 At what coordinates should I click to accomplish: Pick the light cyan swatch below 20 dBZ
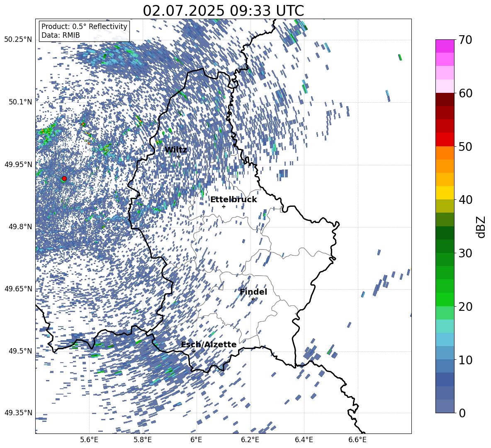tap(445, 326)
